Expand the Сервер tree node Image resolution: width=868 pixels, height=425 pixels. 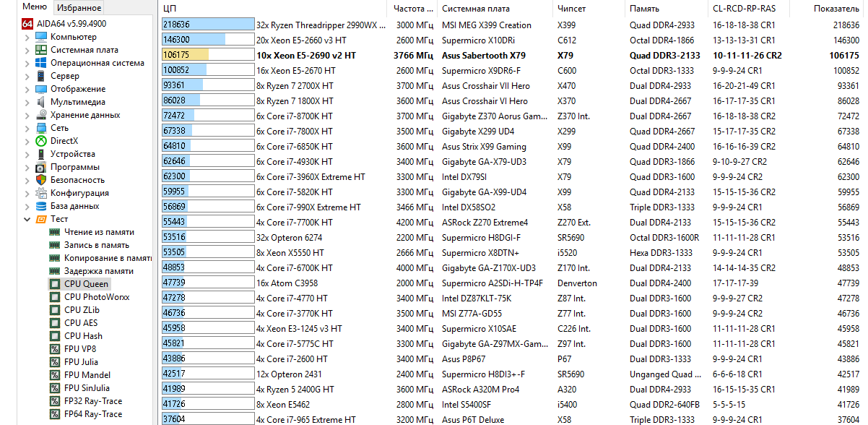(27, 76)
